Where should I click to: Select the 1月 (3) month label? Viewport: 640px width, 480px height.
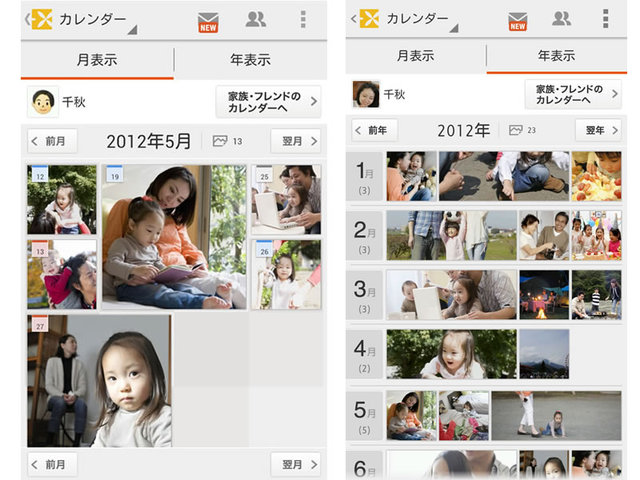(x=364, y=177)
